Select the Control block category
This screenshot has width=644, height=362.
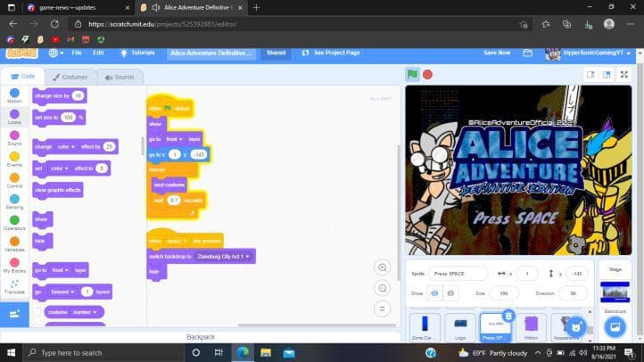coord(14,181)
